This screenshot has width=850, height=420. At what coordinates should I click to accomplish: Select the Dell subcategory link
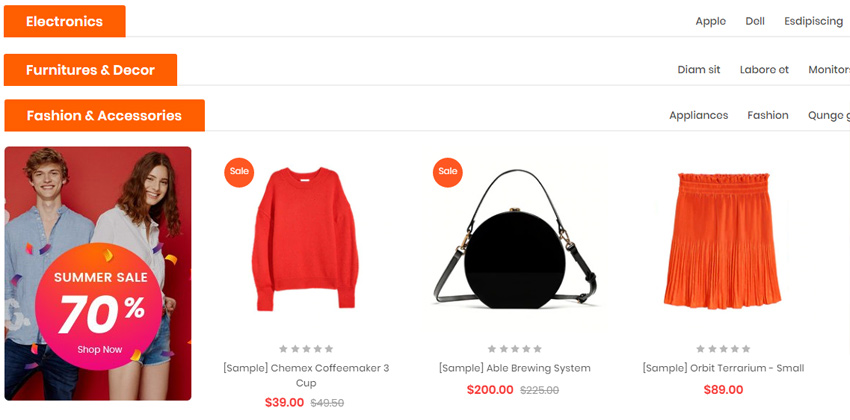[x=755, y=21]
